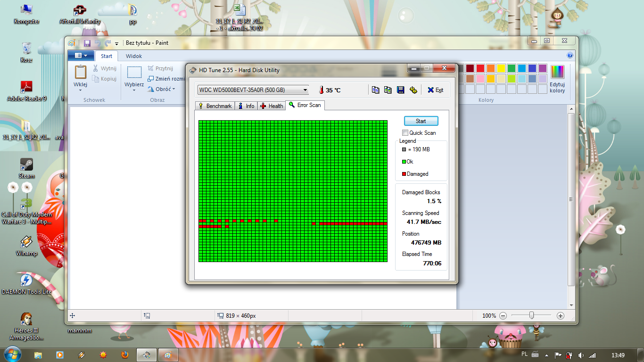Open the Obróć rotate dropdown
The width and height of the screenshot is (644, 362).
(x=161, y=89)
